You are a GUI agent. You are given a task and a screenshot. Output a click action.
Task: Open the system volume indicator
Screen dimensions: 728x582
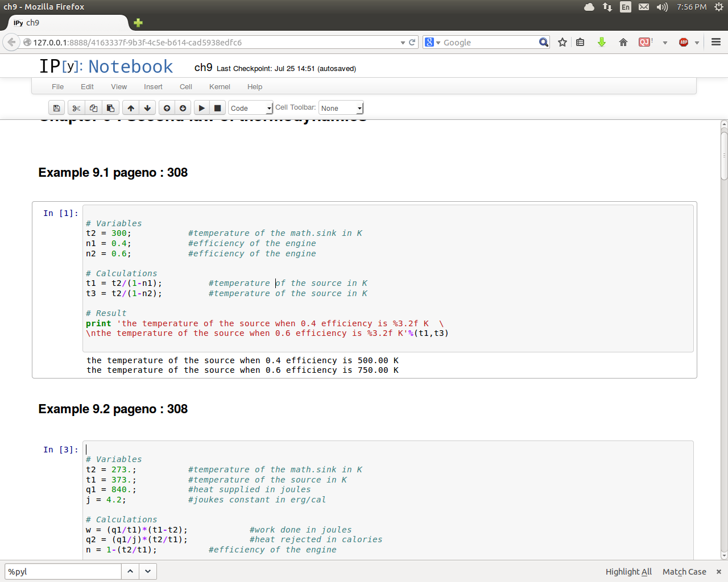662,7
